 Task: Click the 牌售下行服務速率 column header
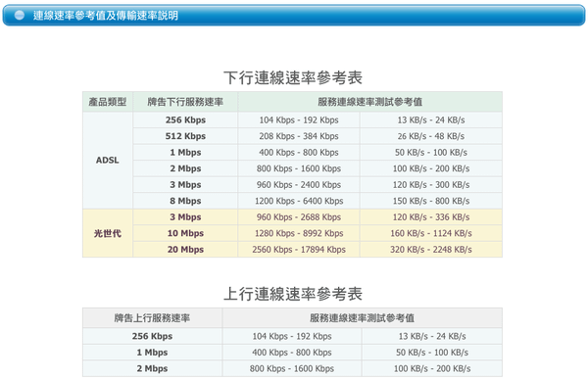[185, 102]
